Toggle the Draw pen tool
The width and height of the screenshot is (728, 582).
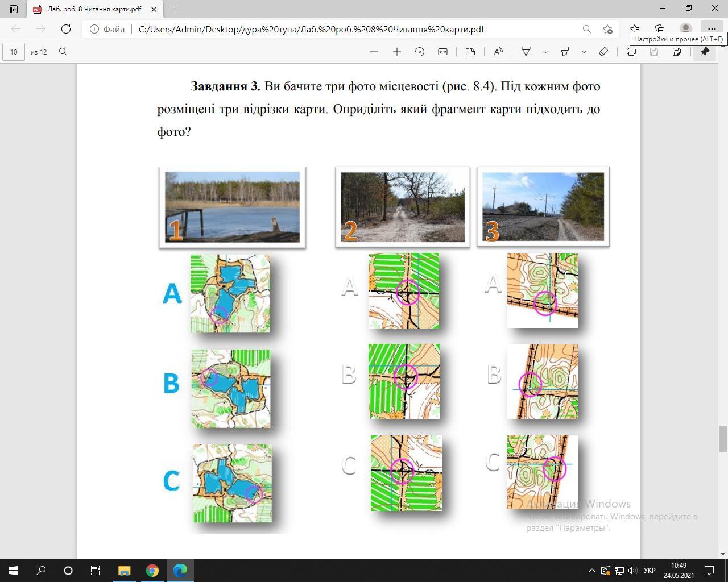point(526,52)
